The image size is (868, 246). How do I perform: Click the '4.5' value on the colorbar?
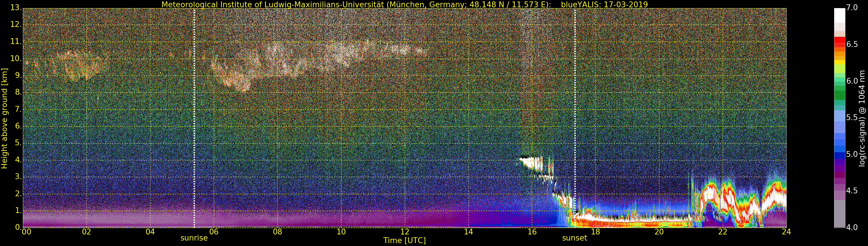tap(852, 191)
